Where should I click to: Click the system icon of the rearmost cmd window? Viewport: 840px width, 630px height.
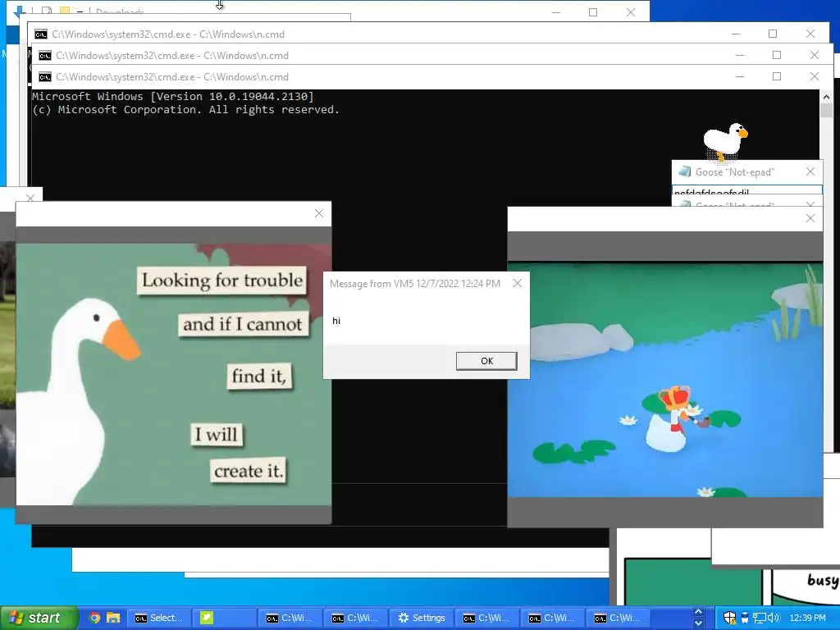click(x=41, y=34)
